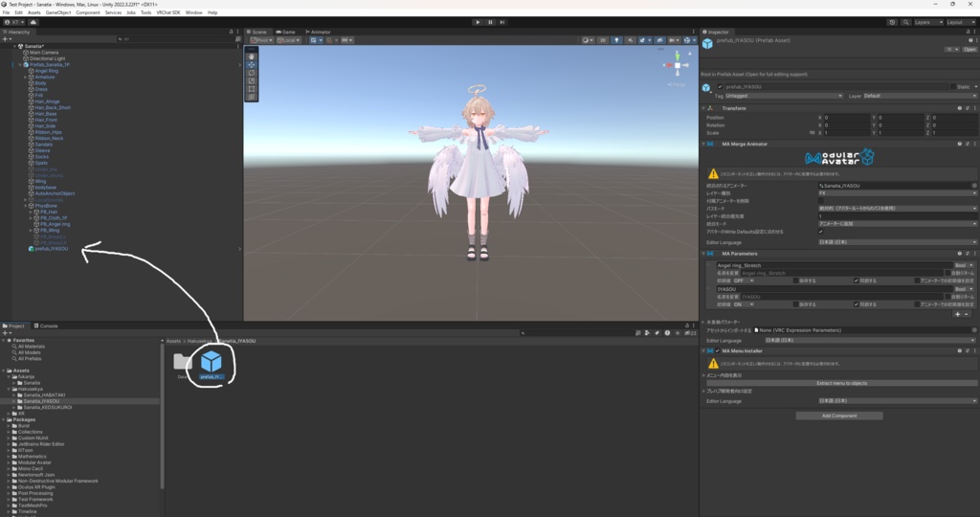The height and width of the screenshot is (517, 980).
Task: Open the Component menu
Action: tap(87, 12)
